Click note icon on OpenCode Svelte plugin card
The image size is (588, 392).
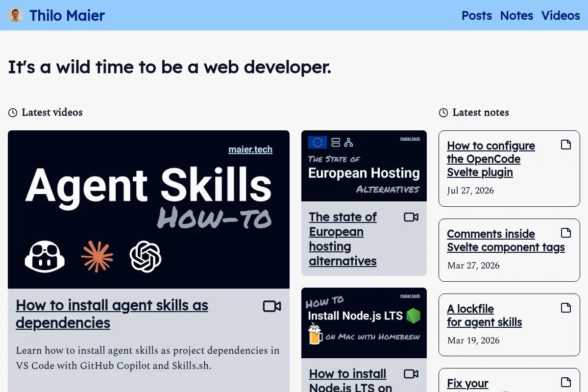tap(566, 145)
